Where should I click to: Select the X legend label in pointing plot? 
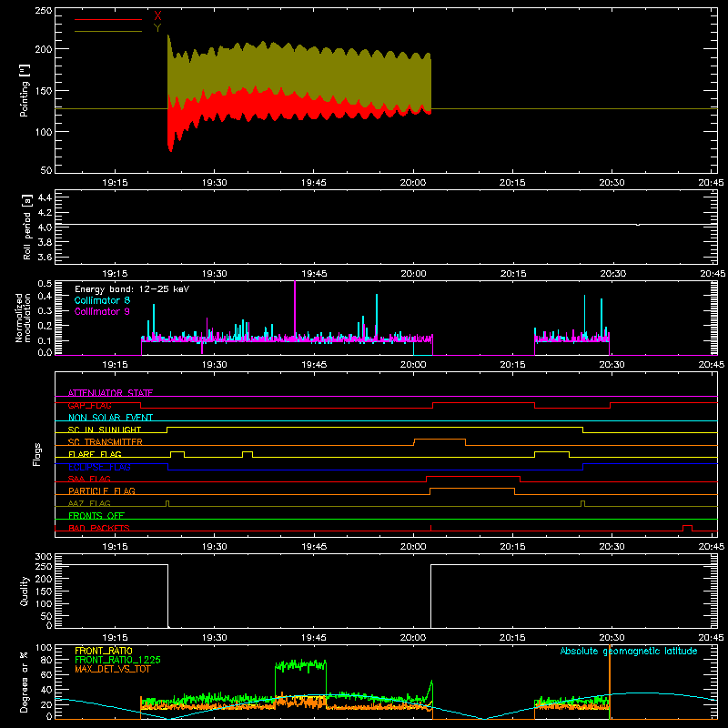tap(157, 15)
